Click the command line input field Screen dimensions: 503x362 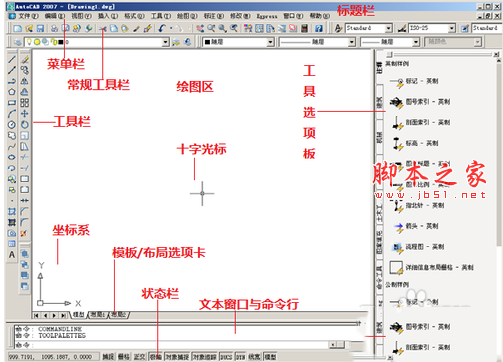click(x=173, y=345)
